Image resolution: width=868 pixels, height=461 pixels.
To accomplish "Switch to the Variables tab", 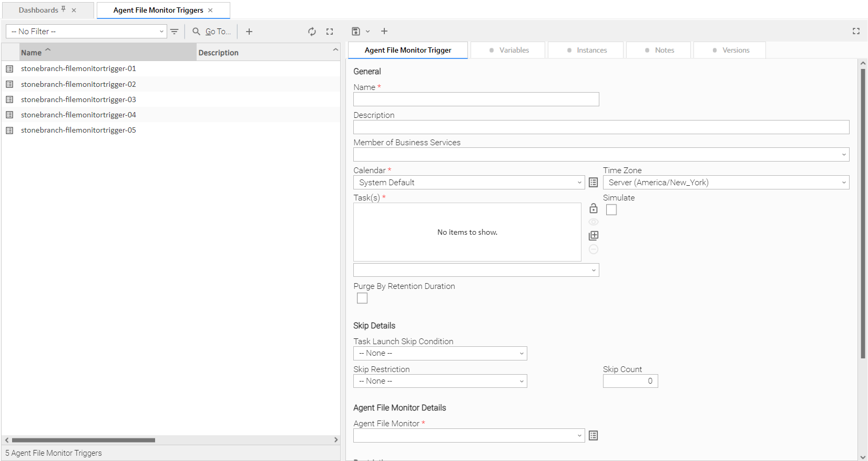I will pos(508,51).
